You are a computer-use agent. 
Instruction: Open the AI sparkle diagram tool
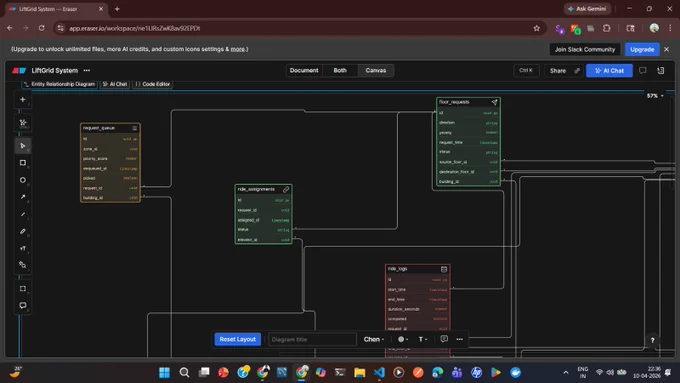pyautogui.click(x=23, y=123)
